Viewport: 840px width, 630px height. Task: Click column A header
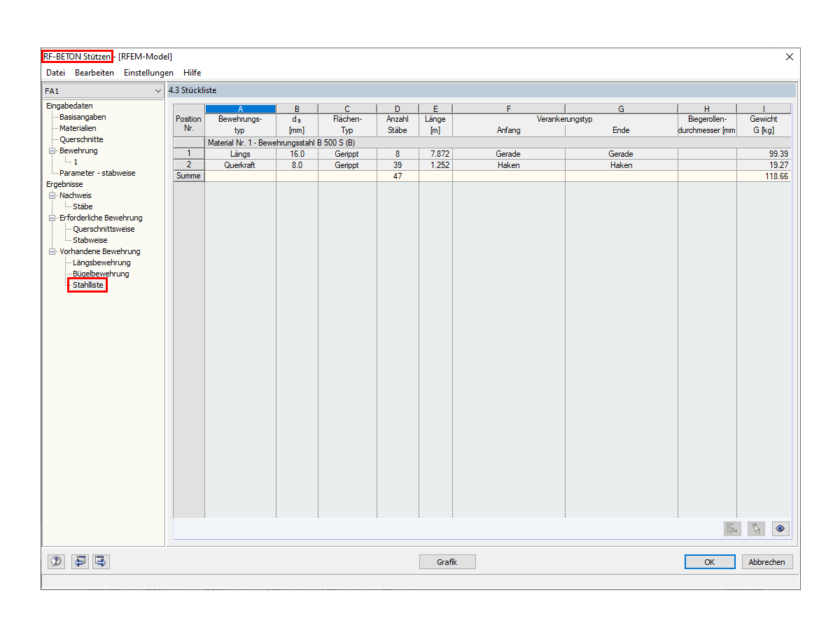pos(240,108)
